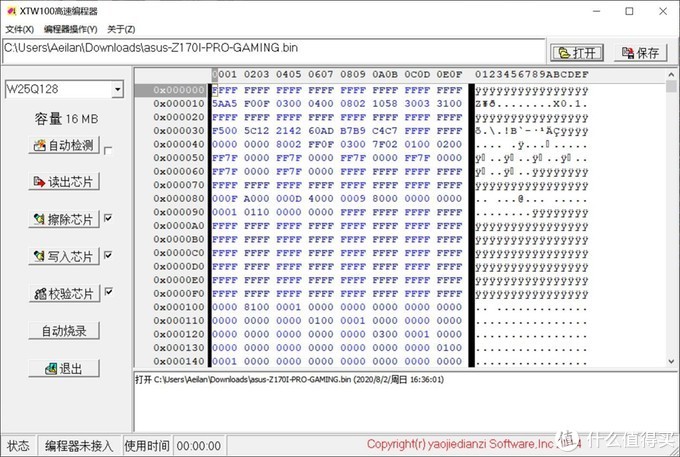Click hex value A000 in row 0x000080
This screenshot has width=680, height=457.
[257, 199]
